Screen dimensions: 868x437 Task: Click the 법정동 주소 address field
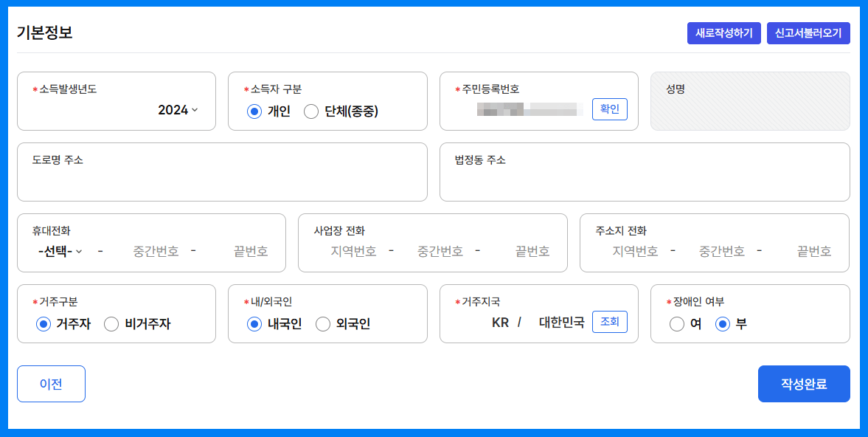[645, 177]
